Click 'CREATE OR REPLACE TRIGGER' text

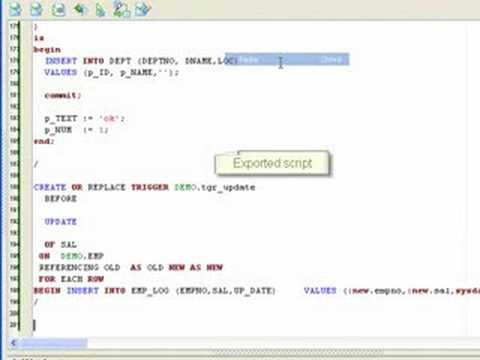click(101, 187)
